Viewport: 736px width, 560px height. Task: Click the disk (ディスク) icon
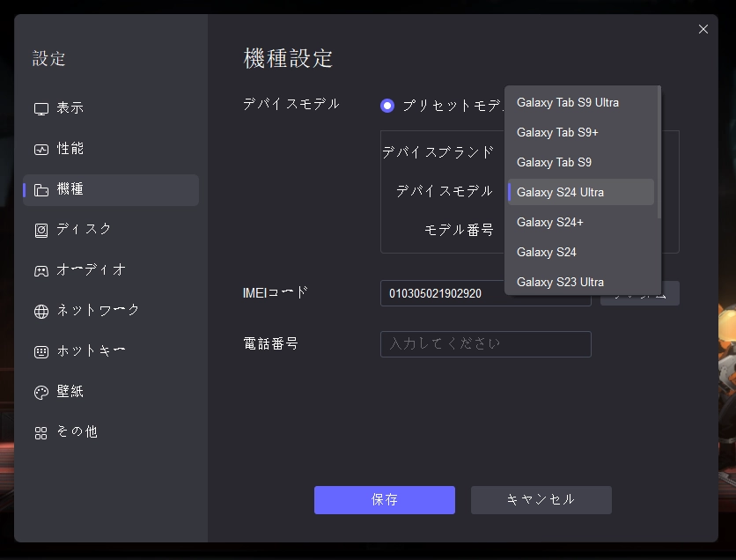[x=41, y=231]
